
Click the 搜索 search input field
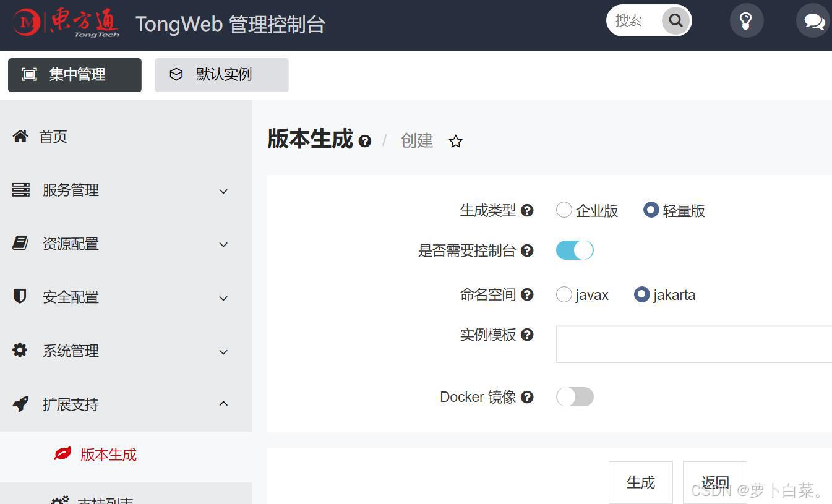[x=634, y=20]
